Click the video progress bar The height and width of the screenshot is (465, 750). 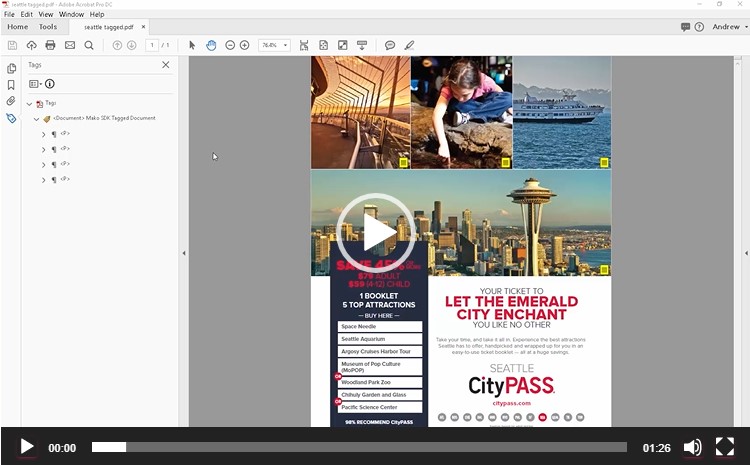coord(359,447)
